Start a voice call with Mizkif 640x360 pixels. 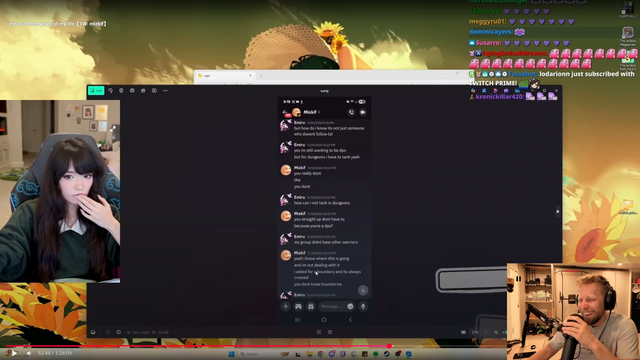351,112
